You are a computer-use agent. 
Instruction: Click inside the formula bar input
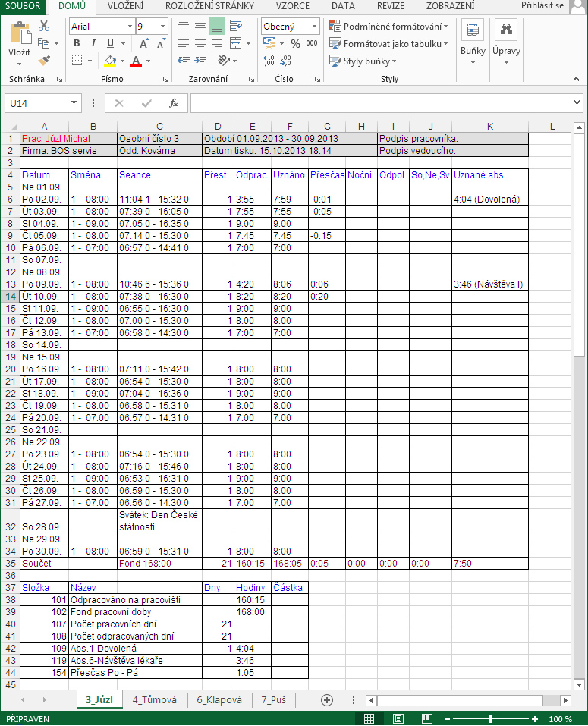coord(381,102)
